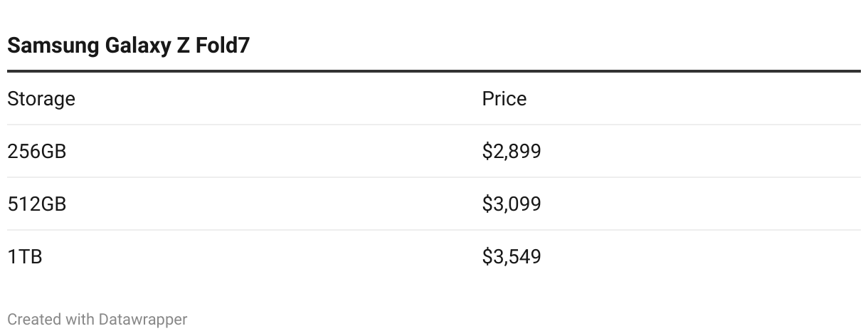Click the dollar sign in the 1TB price
Image resolution: width=868 pixels, height=336 pixels.
[x=487, y=256]
